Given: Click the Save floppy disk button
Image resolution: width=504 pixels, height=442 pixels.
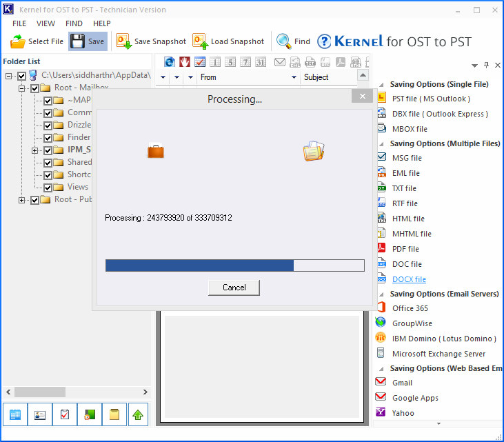Looking at the screenshot, I should [x=88, y=41].
